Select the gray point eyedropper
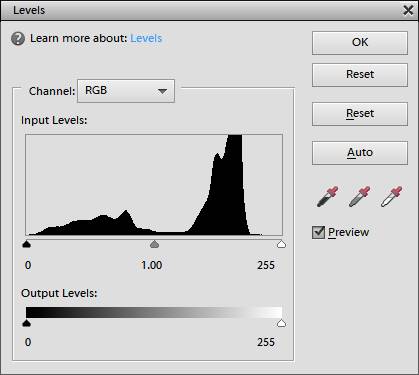 click(360, 197)
